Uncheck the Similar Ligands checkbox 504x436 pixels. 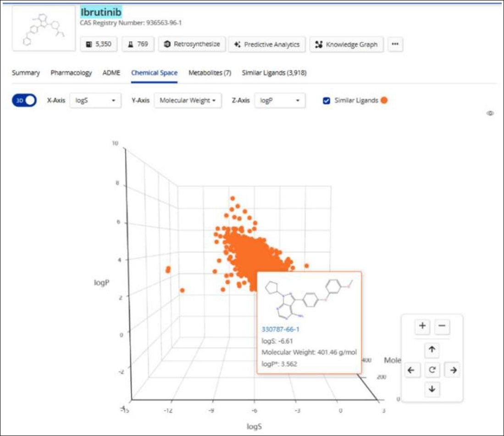(x=327, y=101)
